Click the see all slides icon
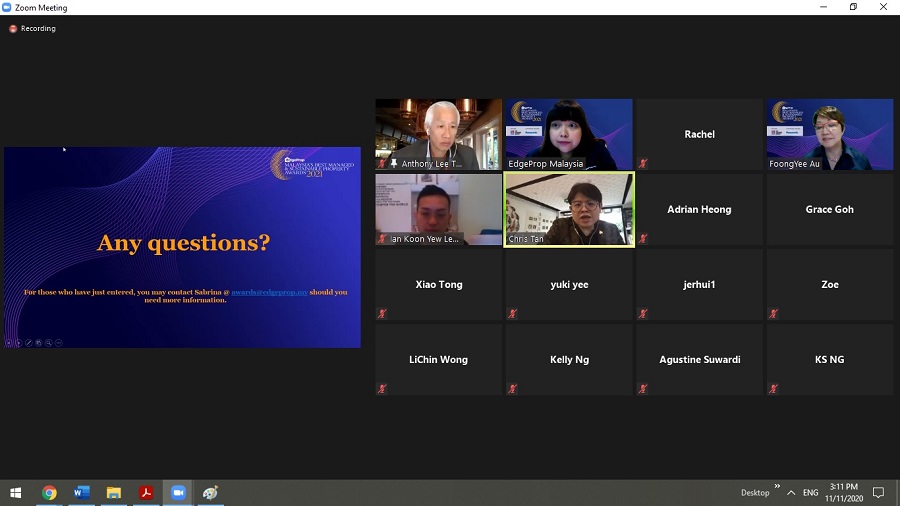The image size is (900, 506). [38, 343]
